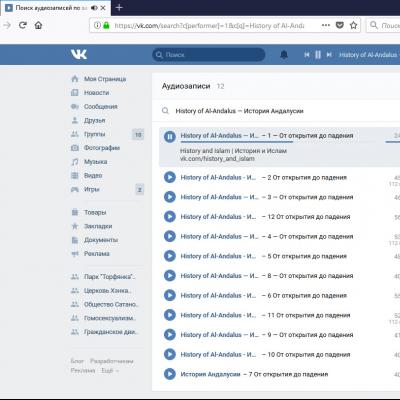Pause playback in the header player
Screen dimensions: 400x400
coord(318,55)
